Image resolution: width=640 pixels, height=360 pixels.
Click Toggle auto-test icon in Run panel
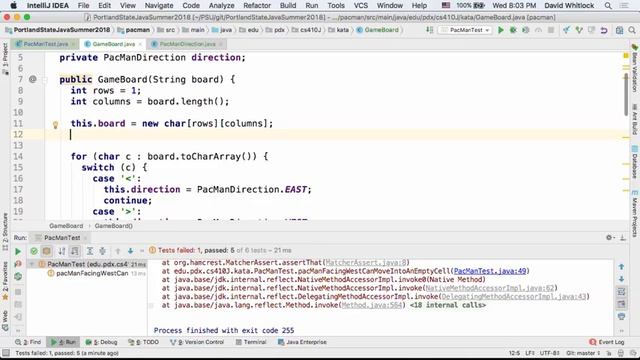tap(18, 276)
